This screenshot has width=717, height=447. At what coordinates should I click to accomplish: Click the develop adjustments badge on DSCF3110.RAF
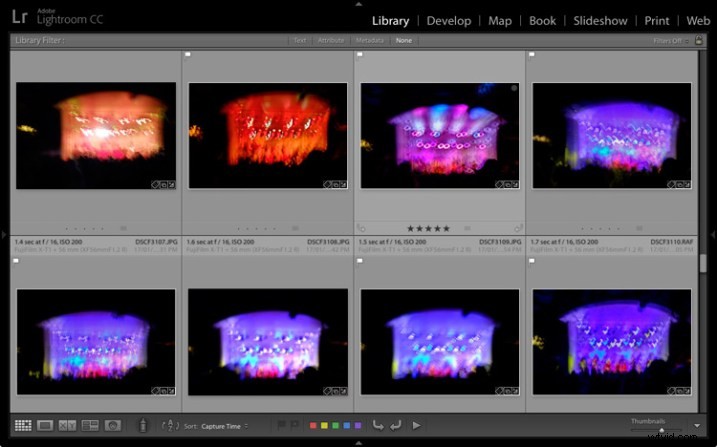(687, 185)
